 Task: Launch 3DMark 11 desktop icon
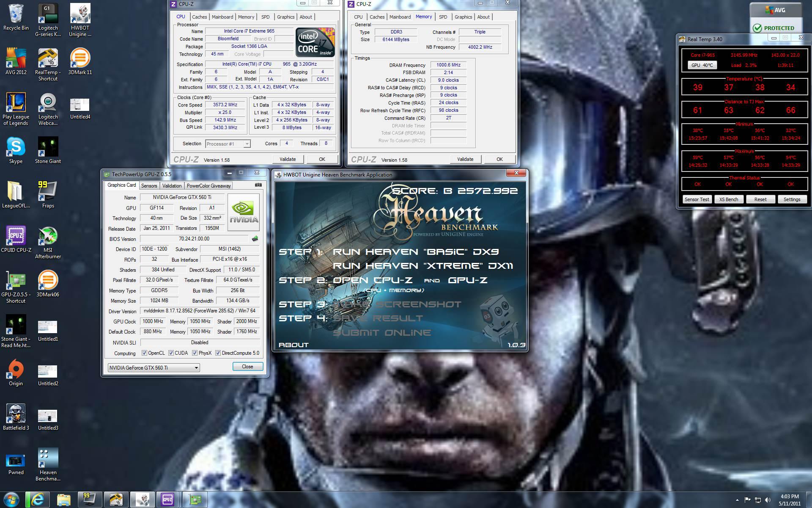(80, 62)
